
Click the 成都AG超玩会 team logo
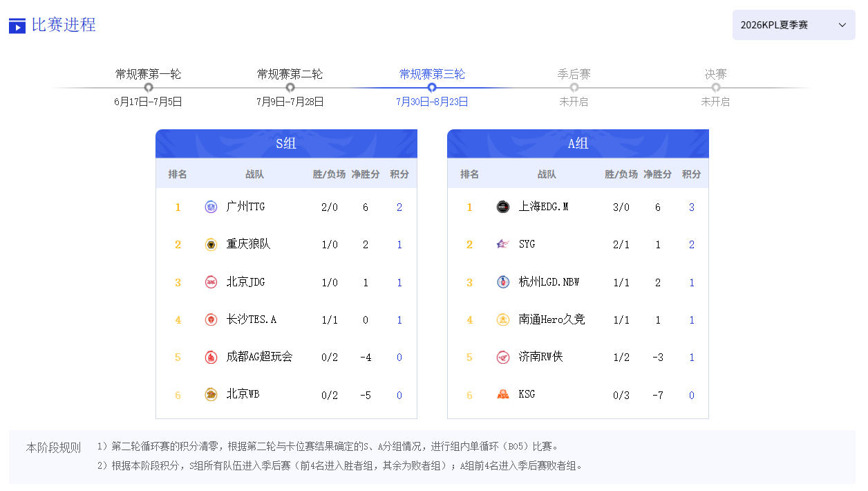click(211, 358)
